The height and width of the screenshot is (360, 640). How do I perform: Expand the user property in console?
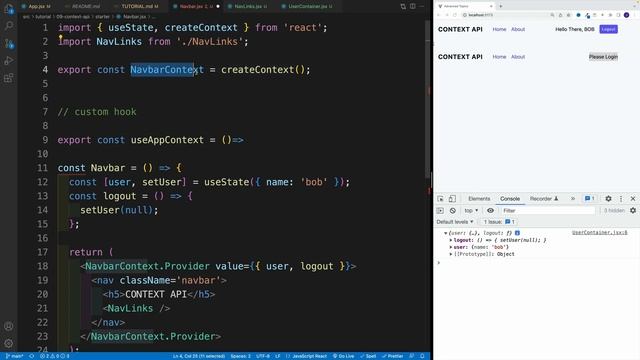point(451,247)
